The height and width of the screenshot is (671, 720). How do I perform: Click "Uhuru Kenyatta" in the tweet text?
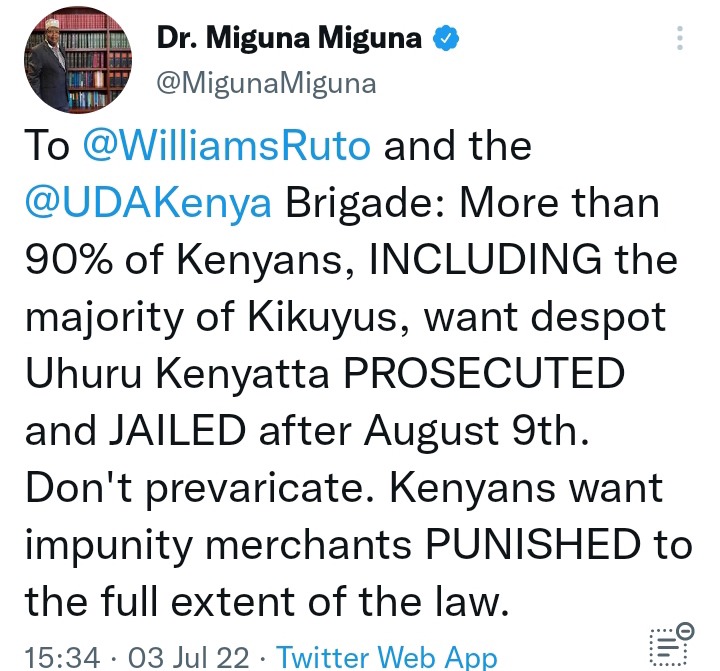tap(178, 373)
